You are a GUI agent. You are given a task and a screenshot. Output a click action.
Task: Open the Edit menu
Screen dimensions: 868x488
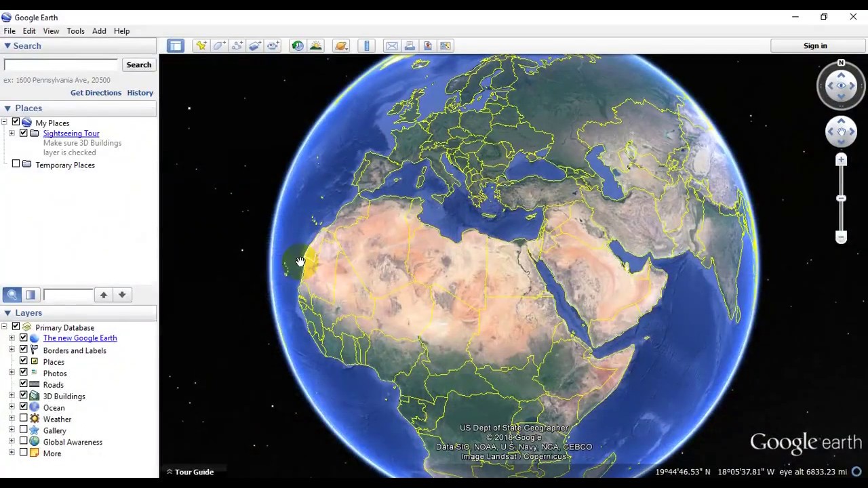pos(29,31)
